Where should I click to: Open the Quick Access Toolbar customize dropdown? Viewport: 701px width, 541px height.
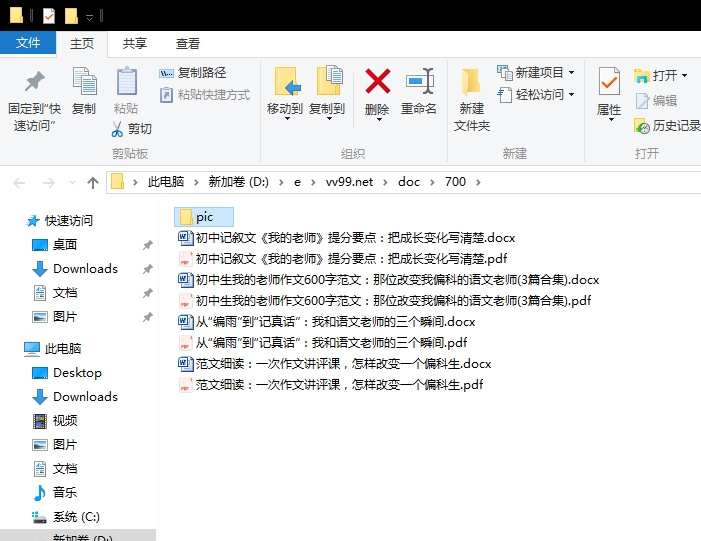(x=89, y=17)
